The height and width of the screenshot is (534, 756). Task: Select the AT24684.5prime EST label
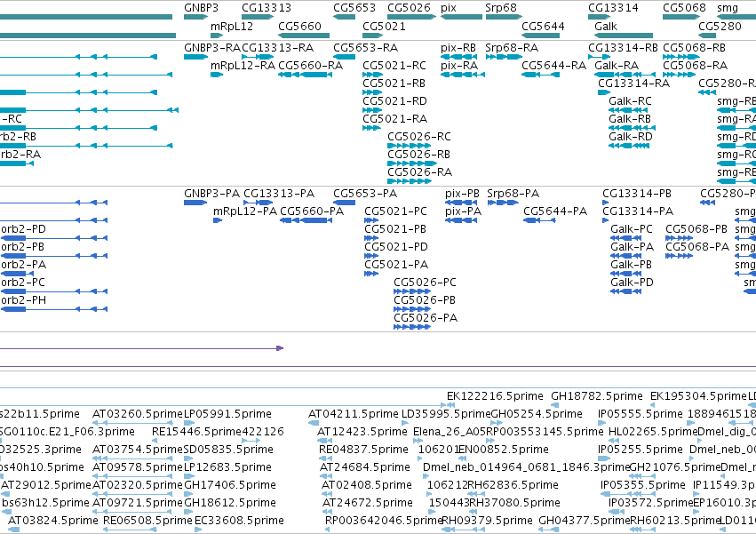coord(365,467)
